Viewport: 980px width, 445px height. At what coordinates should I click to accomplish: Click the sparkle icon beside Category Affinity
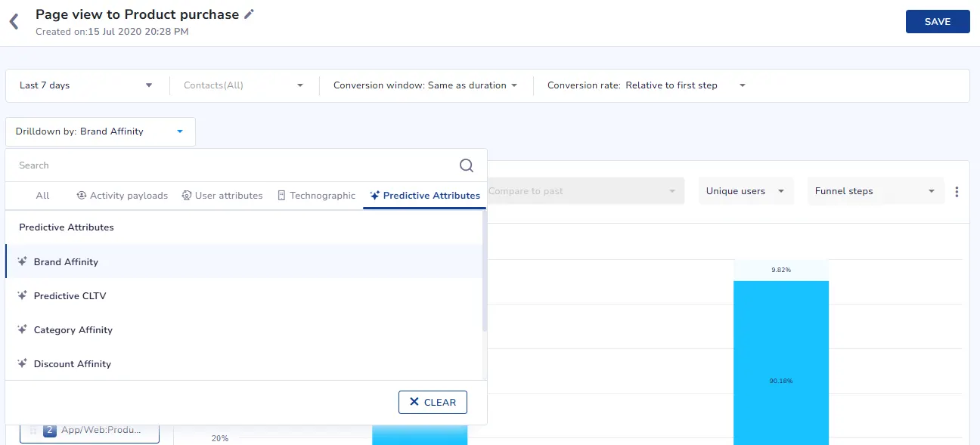(23, 329)
